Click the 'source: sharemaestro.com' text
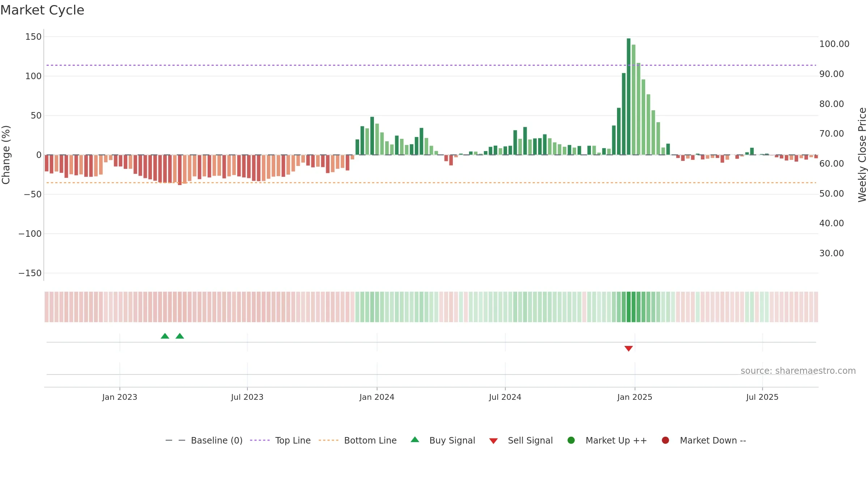This screenshot has height=488, width=868. tap(798, 371)
